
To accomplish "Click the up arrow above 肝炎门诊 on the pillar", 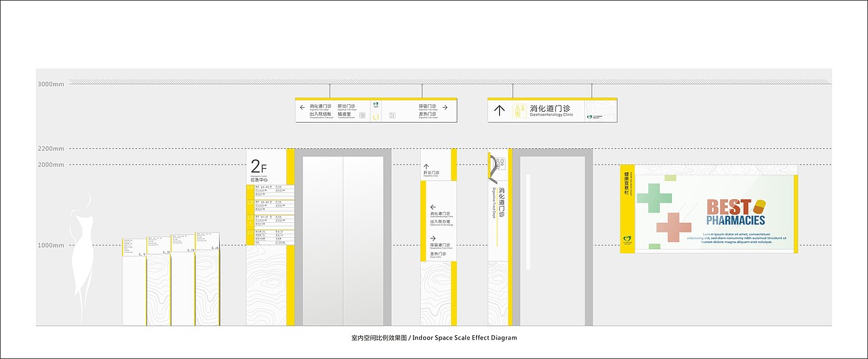I will (426, 166).
